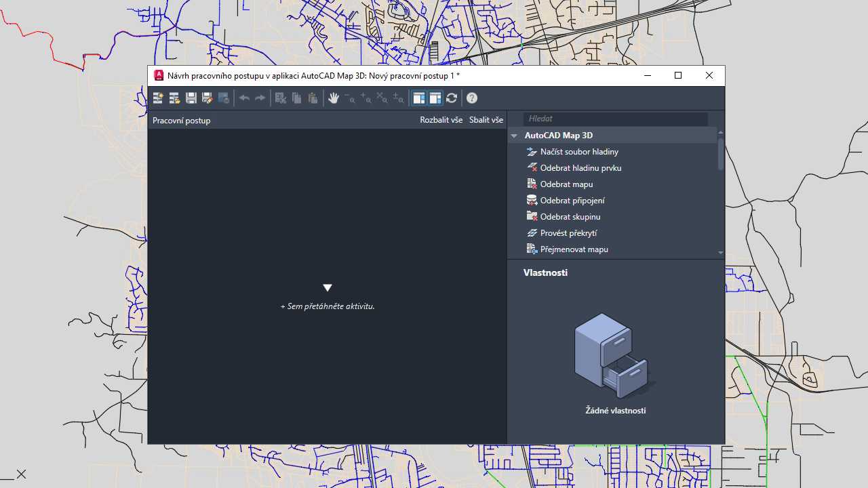The height and width of the screenshot is (488, 868).
Task: Click the New workflow toolbar icon
Action: (x=158, y=98)
